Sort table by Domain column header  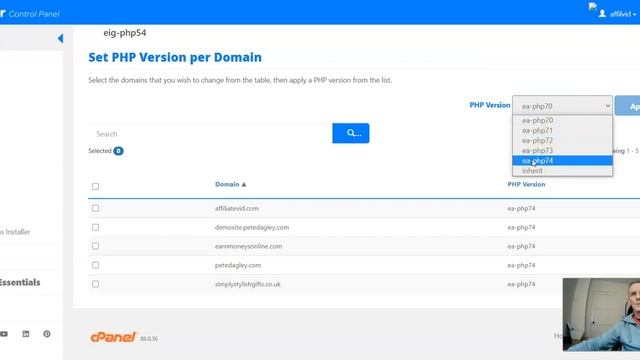[227, 184]
